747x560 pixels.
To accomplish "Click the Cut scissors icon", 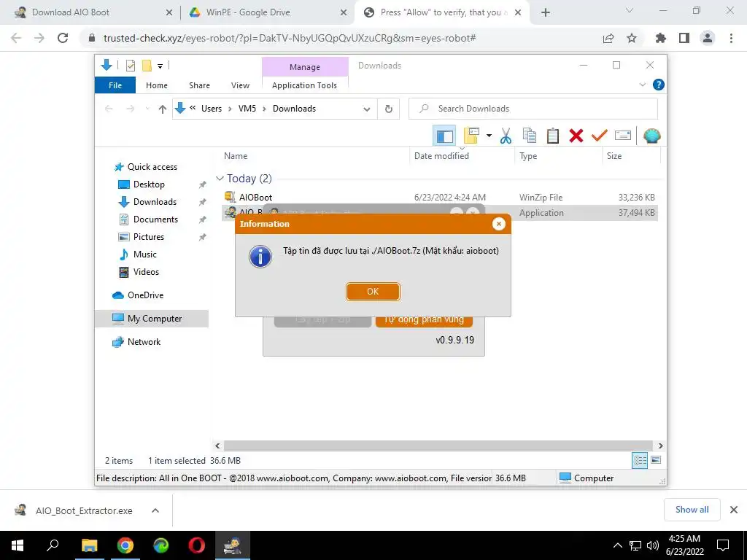I will point(506,136).
